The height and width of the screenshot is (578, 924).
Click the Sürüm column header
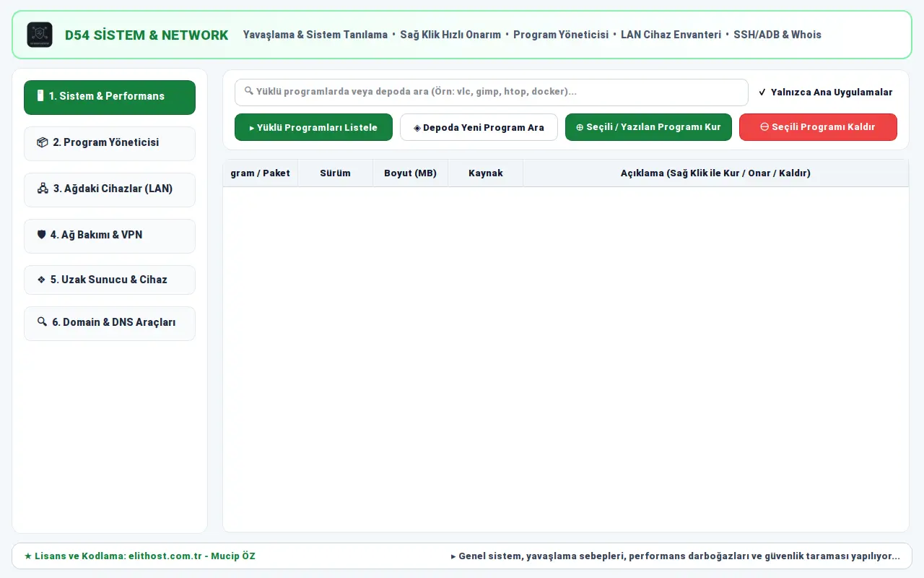click(336, 173)
